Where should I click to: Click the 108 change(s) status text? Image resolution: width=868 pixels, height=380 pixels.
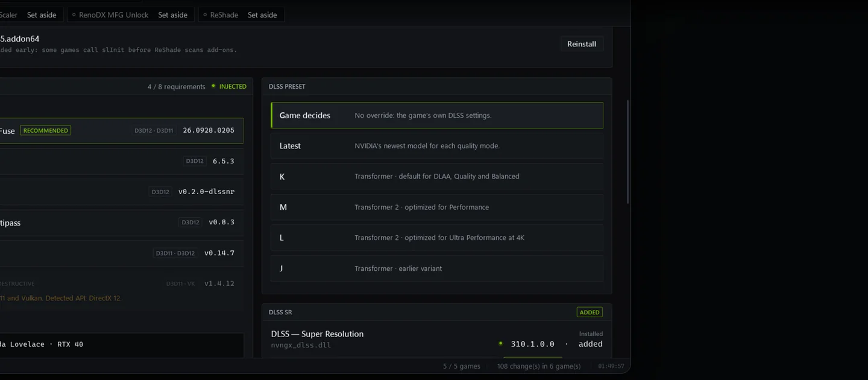(539, 366)
